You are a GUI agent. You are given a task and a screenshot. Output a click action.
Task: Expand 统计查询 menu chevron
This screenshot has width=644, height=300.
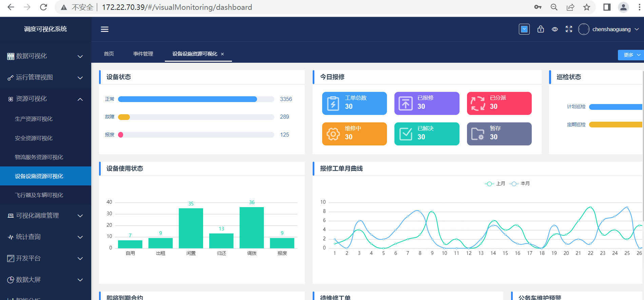click(x=80, y=237)
